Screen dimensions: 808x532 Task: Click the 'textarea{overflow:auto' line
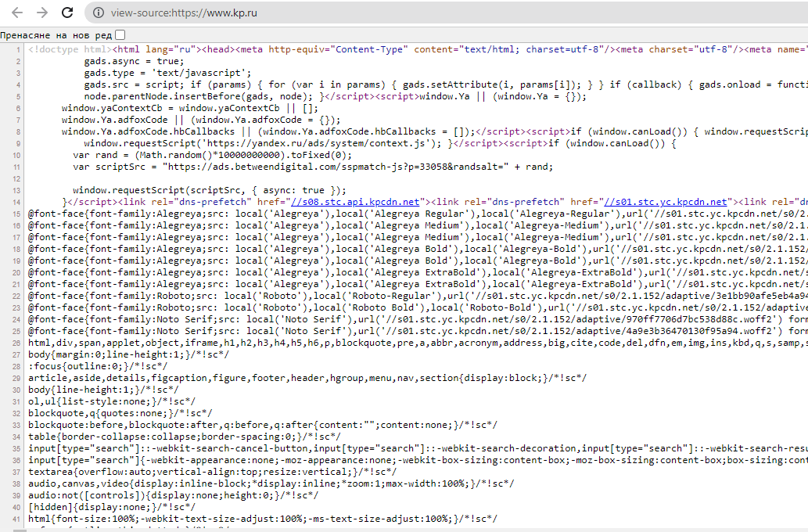(212, 473)
